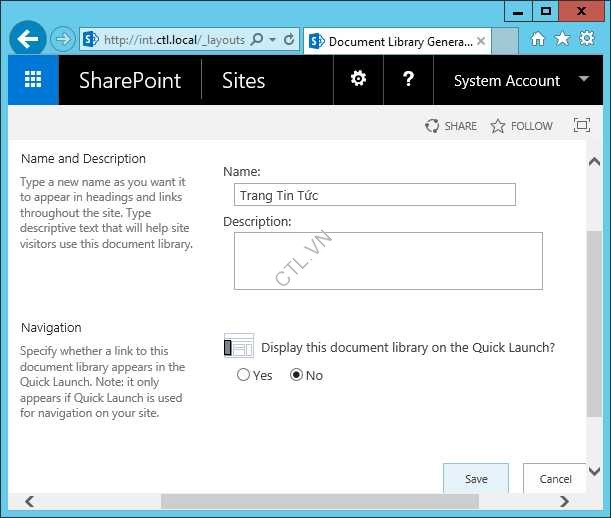Click into the Description text area

pos(388,261)
